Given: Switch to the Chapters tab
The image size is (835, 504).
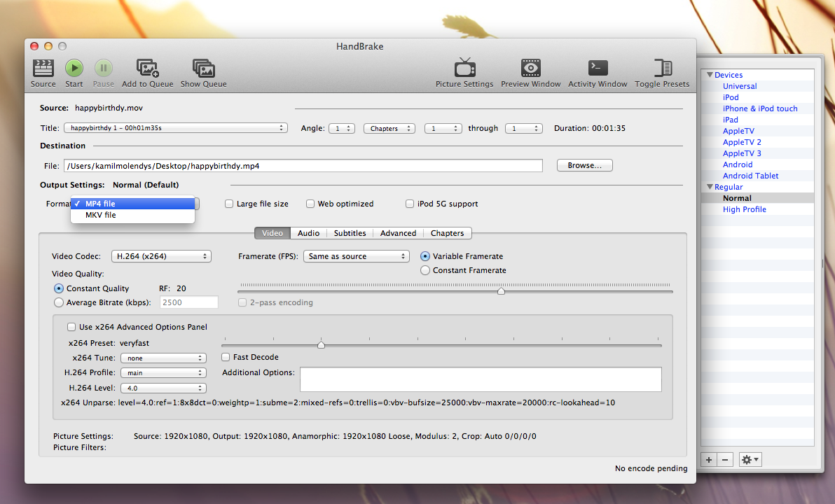Looking at the screenshot, I should (x=448, y=233).
